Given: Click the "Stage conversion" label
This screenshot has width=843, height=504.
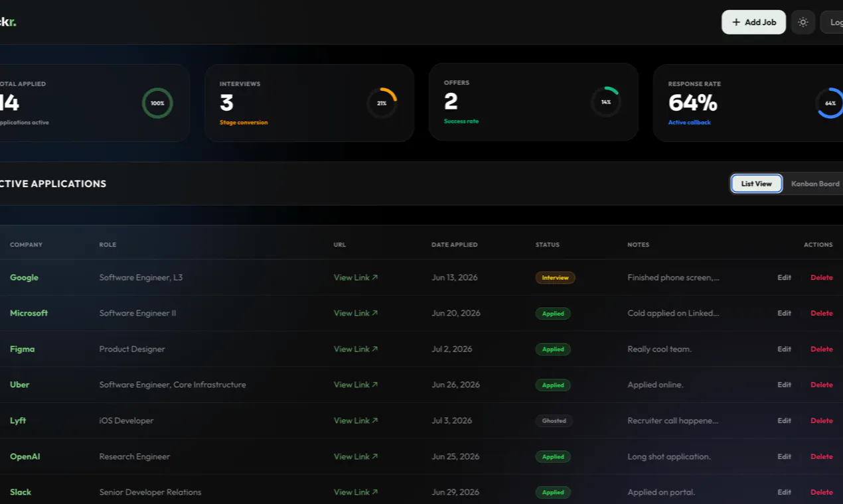Looking at the screenshot, I should click(x=244, y=123).
